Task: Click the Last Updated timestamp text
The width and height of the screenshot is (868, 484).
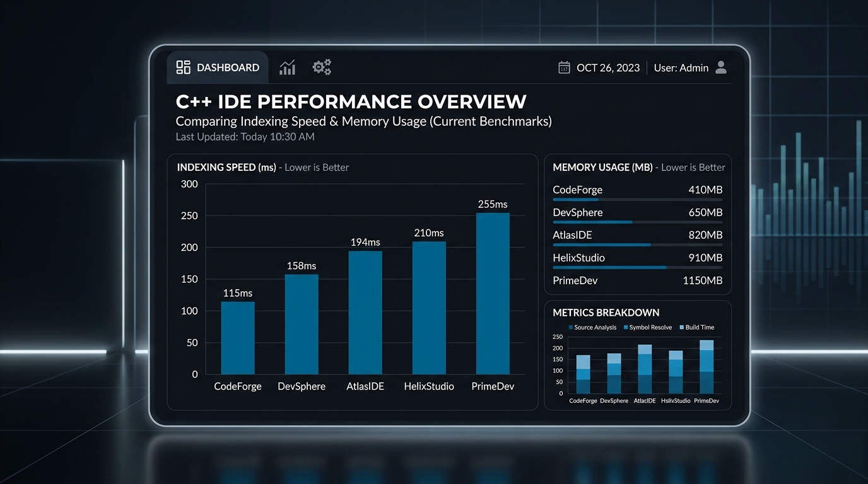Action: [x=245, y=137]
